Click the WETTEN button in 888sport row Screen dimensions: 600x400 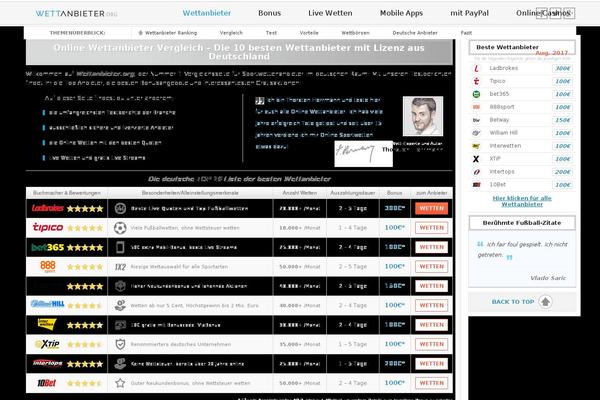point(432,266)
